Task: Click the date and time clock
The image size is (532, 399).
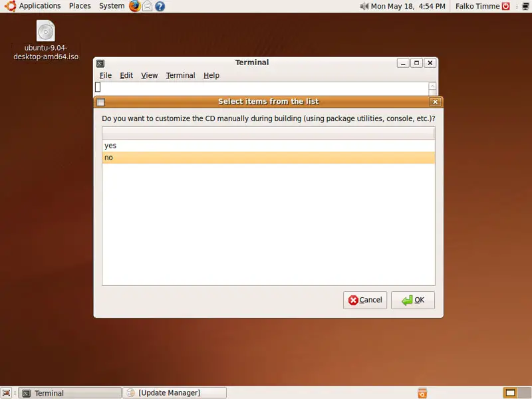Action: tap(408, 6)
